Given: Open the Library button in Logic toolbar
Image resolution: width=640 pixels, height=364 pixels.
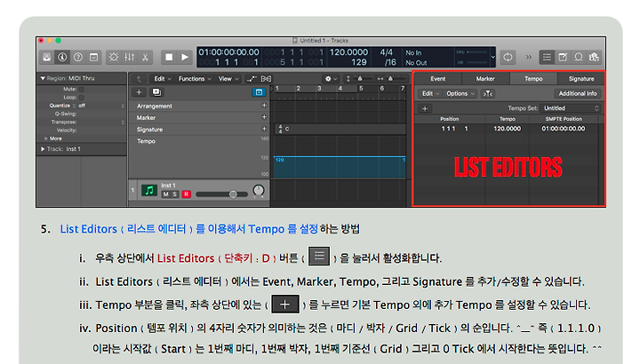Looking at the screenshot, I should (47, 57).
